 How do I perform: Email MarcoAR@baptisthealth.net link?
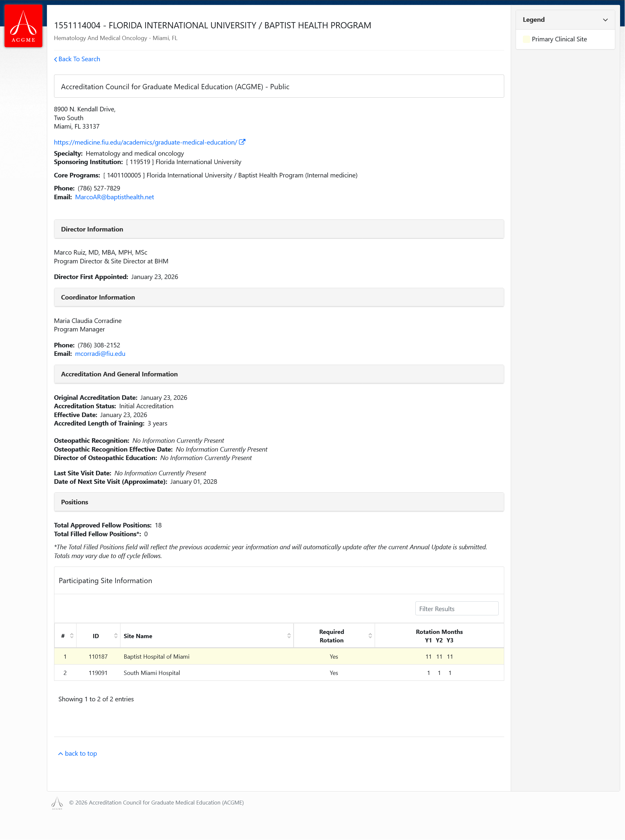click(x=114, y=197)
